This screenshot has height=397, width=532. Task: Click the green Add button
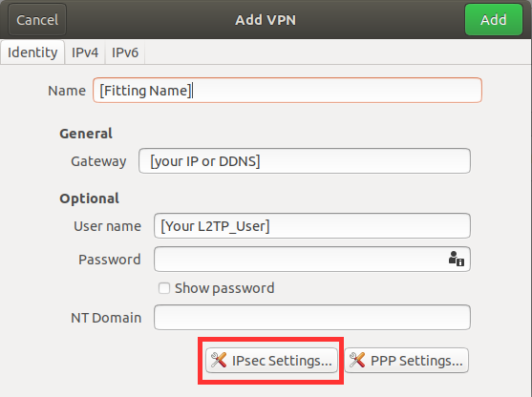click(494, 20)
